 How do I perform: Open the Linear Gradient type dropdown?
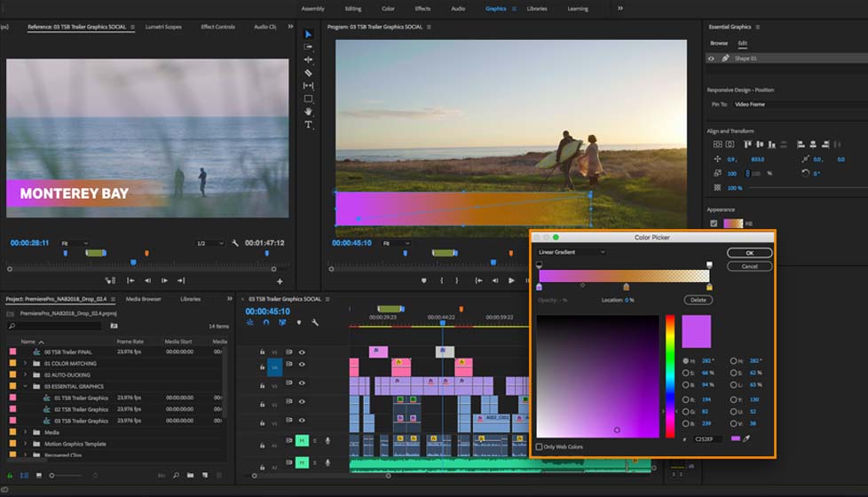point(572,252)
